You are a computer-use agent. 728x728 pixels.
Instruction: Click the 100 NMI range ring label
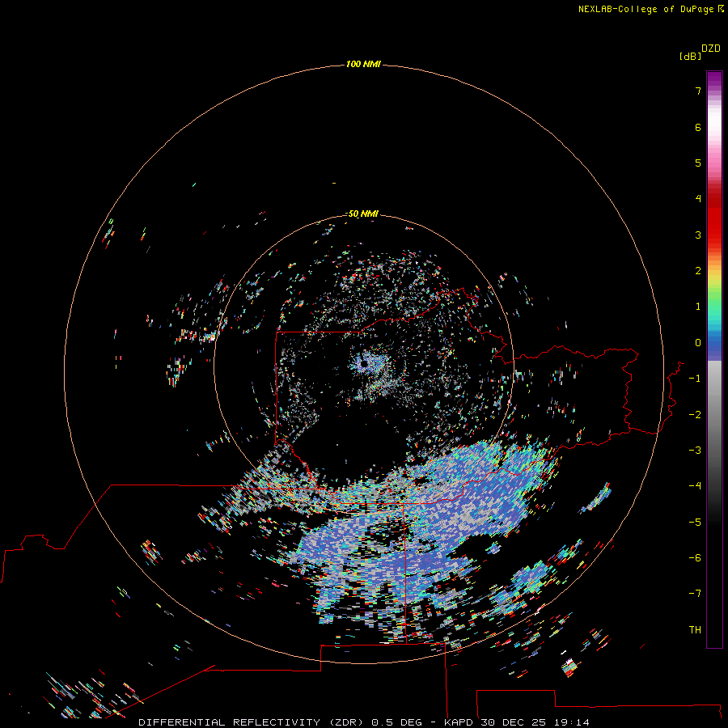(x=363, y=64)
